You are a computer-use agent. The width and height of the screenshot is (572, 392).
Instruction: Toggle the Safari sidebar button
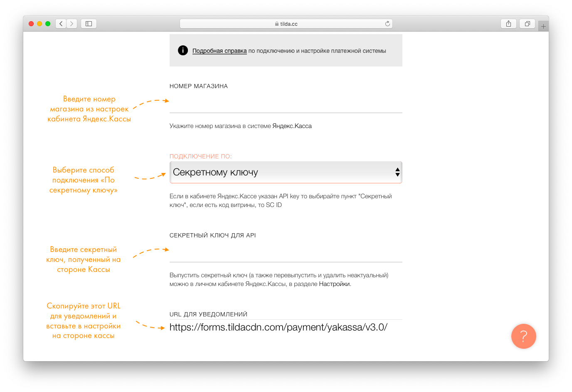point(89,24)
